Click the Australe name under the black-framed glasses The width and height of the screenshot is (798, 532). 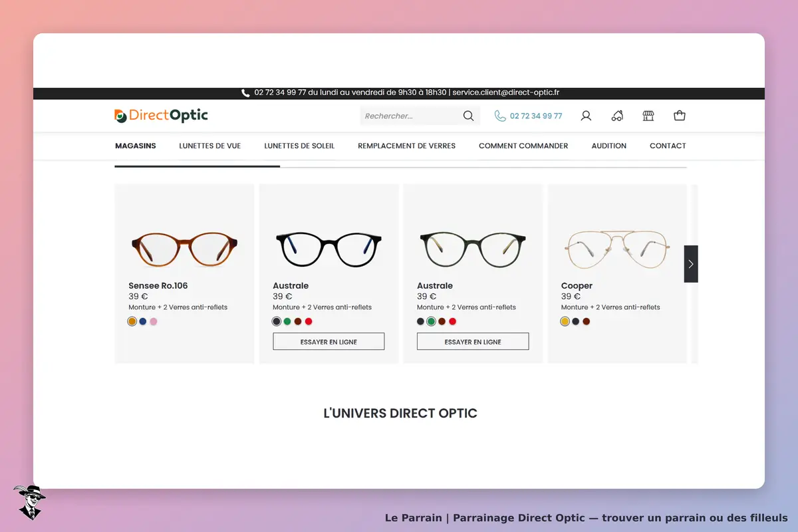click(x=291, y=286)
